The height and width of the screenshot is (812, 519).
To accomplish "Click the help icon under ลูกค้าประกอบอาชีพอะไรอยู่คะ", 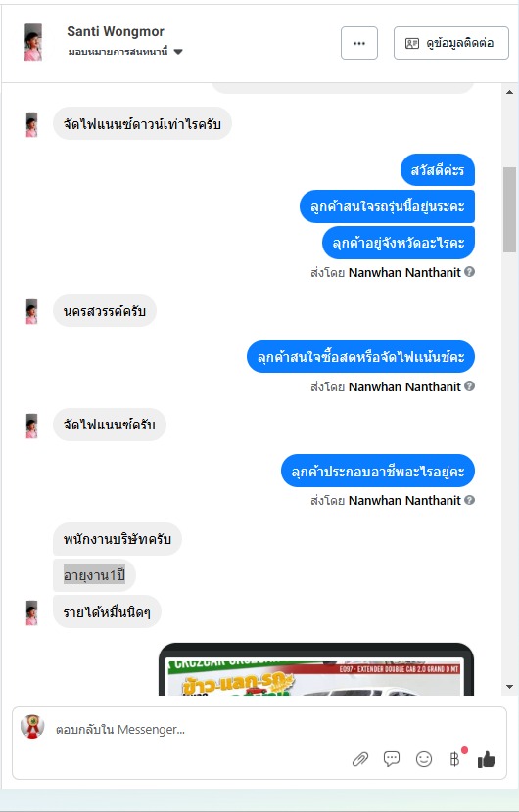I will [x=469, y=500].
